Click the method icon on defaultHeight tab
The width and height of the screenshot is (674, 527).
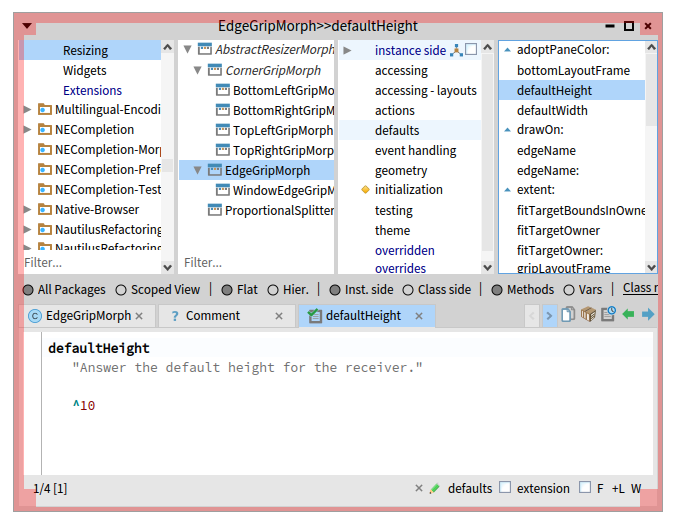315,316
